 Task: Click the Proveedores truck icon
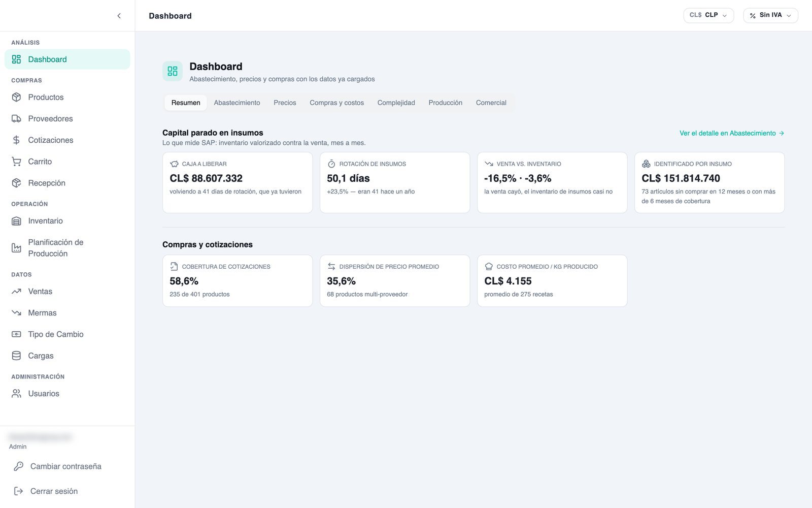point(16,119)
